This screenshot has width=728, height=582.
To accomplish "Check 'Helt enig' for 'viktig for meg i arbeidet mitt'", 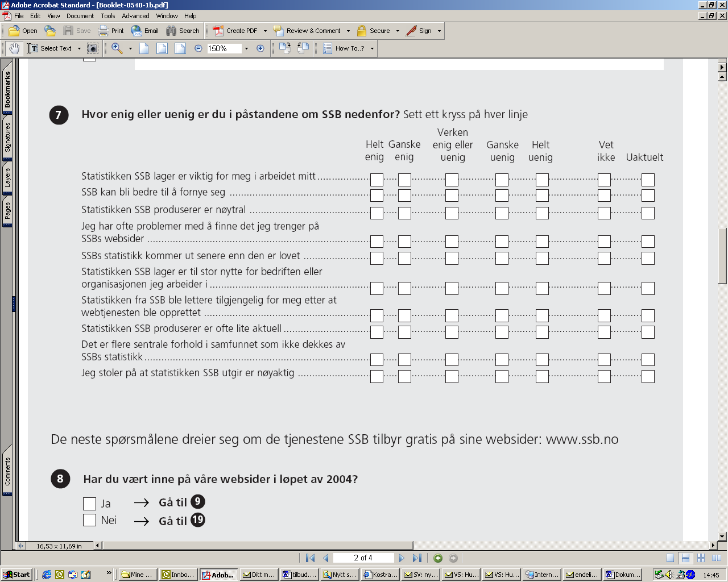I will pos(377,180).
